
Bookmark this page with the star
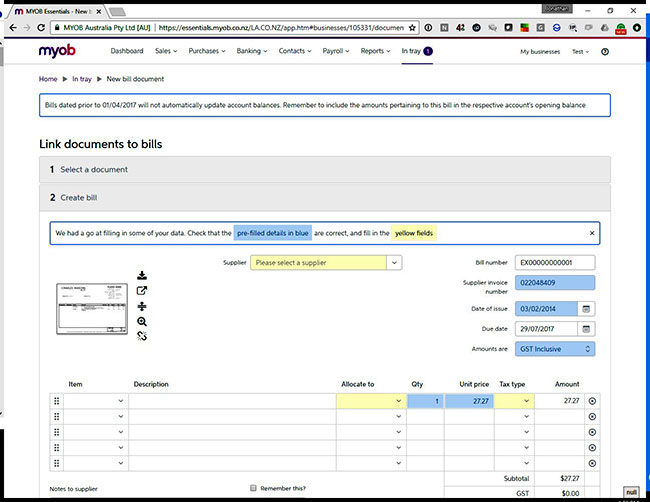pos(412,28)
